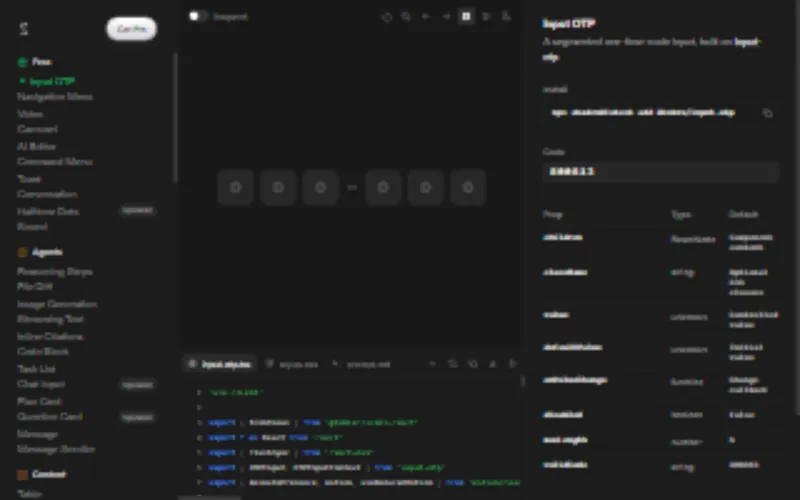Open the Navigation Menu sidebar item
This screenshot has height=500, width=800.
55,96
